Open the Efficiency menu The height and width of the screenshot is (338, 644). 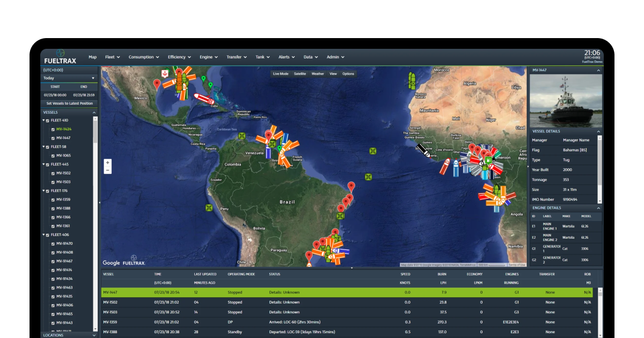pyautogui.click(x=179, y=57)
